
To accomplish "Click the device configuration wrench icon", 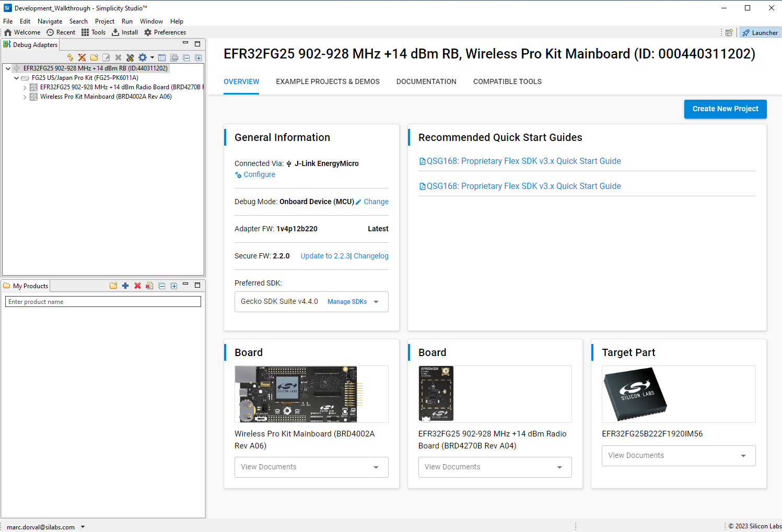I will (x=130, y=57).
